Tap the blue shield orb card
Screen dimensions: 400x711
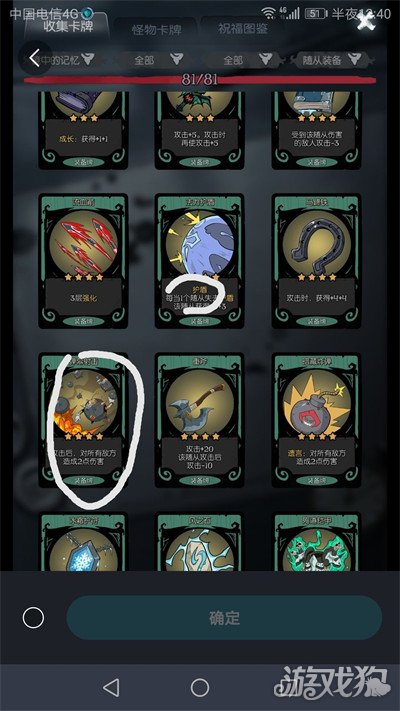click(x=200, y=261)
